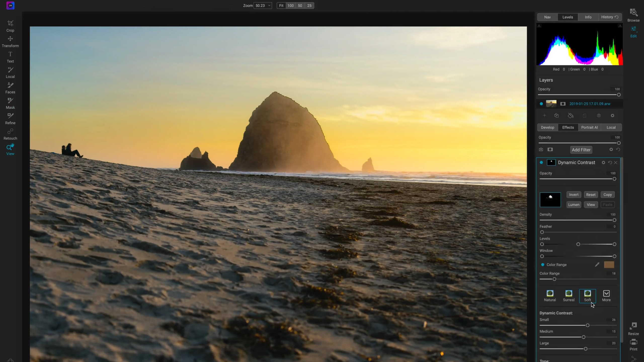Switch to the Info pane
The image size is (644, 362).
[588, 17]
